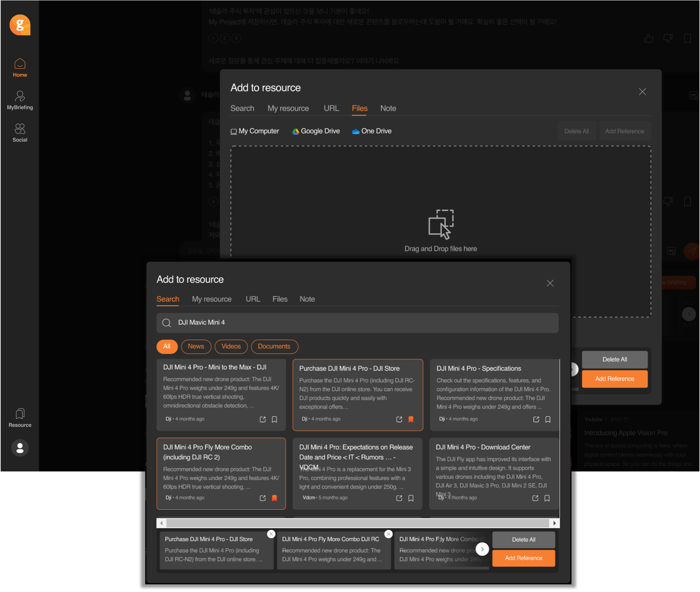
Task: Remove Purchase DJI Mini 4 Pro selected chip
Action: tap(271, 534)
